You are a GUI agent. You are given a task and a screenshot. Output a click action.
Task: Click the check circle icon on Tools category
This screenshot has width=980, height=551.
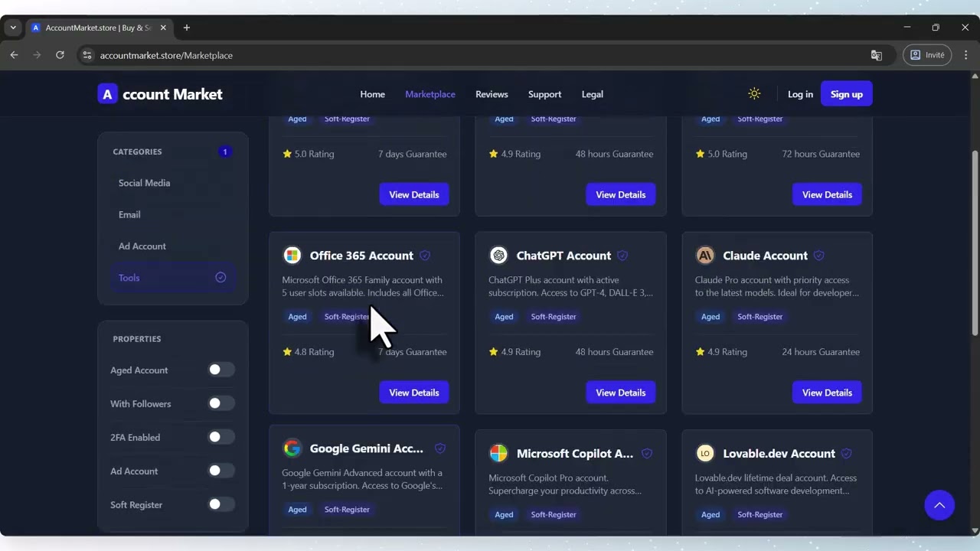(x=220, y=278)
